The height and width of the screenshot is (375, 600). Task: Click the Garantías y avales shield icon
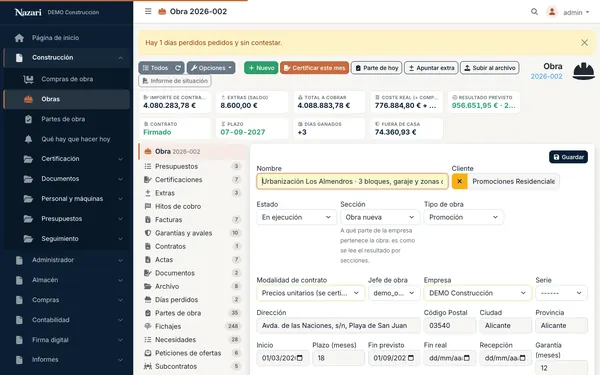click(148, 233)
